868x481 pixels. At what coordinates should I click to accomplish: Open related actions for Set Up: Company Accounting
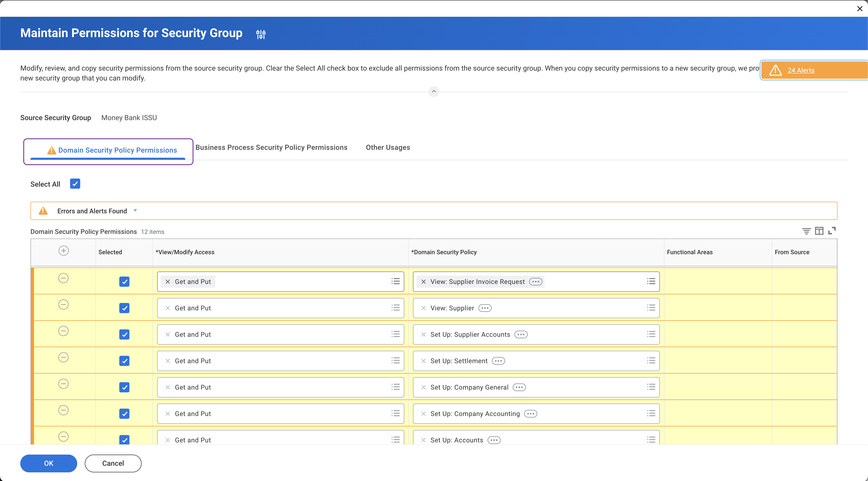(x=531, y=414)
